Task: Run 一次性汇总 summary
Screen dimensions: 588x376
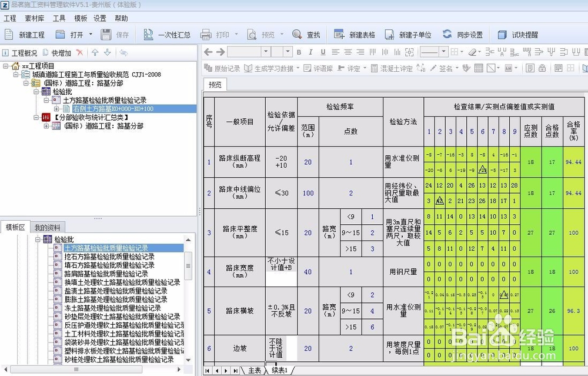Action: click(x=166, y=35)
